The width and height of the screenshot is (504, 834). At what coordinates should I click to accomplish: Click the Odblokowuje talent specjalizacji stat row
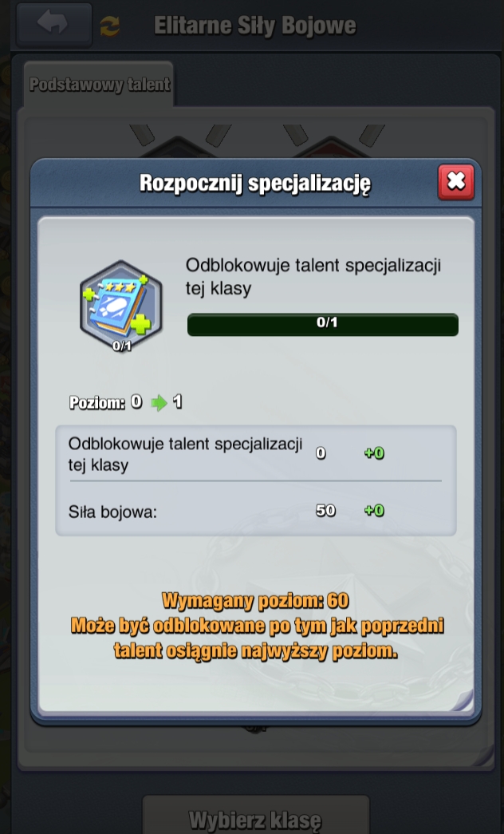(x=256, y=453)
